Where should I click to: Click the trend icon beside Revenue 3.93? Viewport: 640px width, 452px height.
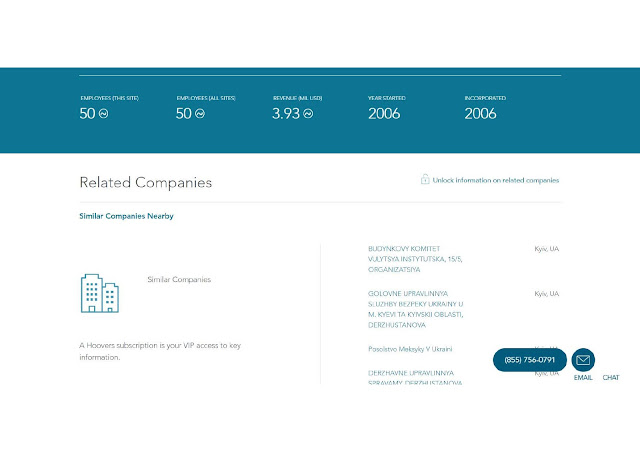[308, 114]
